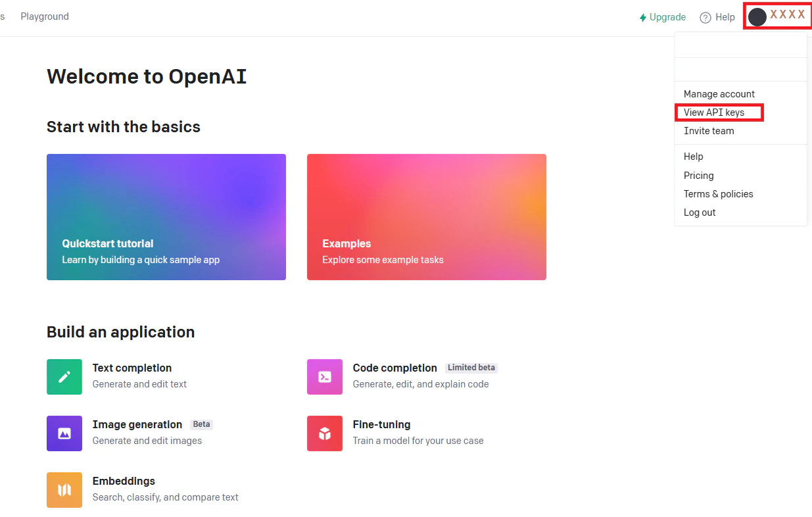
Task: Open the Text completion link
Action: point(132,368)
